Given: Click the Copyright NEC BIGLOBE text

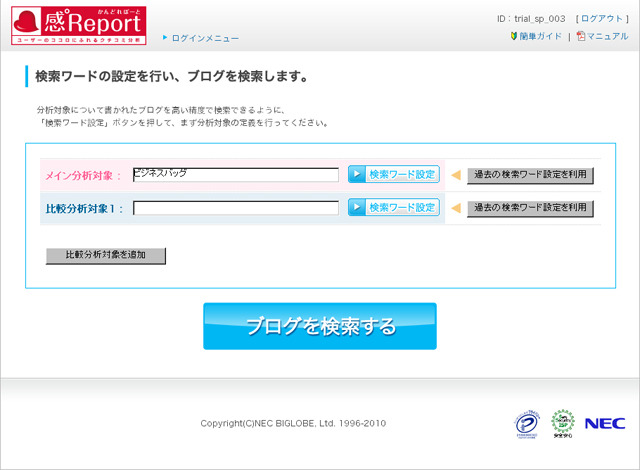Looking at the screenshot, I should [293, 423].
